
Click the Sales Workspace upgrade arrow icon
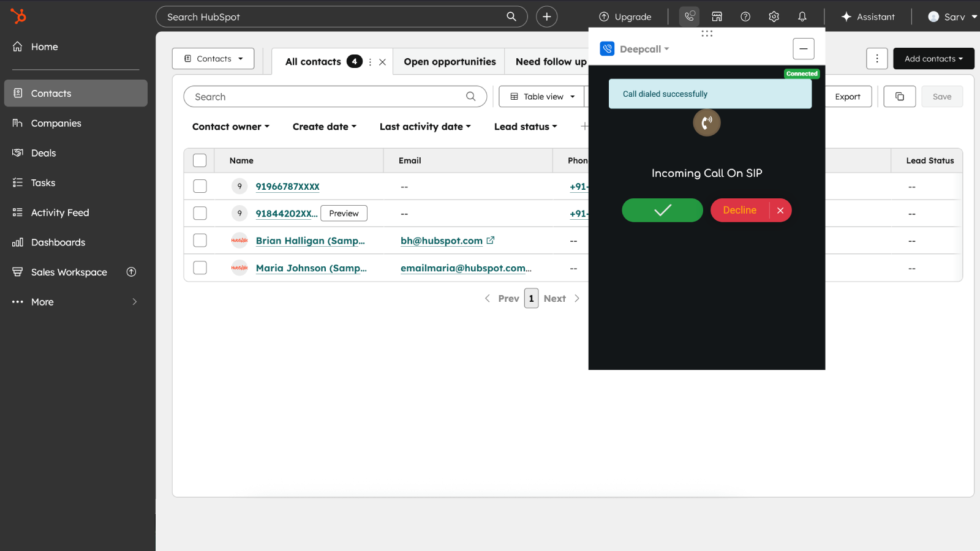(131, 272)
